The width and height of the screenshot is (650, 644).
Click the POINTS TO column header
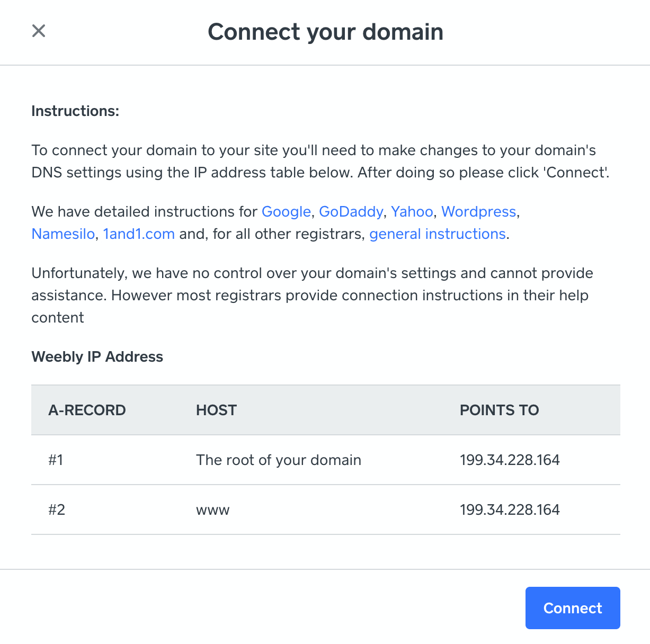coord(499,410)
